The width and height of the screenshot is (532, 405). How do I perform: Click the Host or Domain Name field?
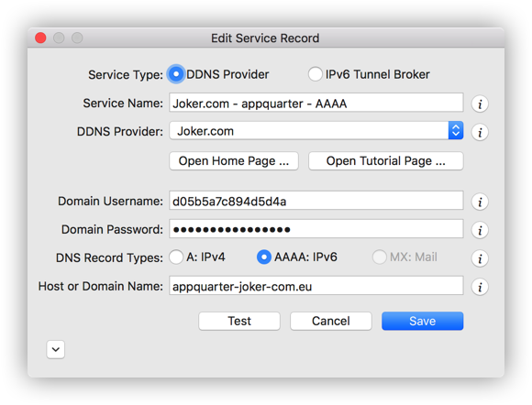pos(316,286)
